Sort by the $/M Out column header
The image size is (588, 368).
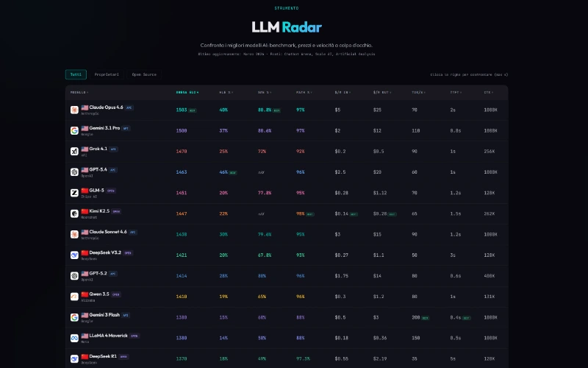381,93
